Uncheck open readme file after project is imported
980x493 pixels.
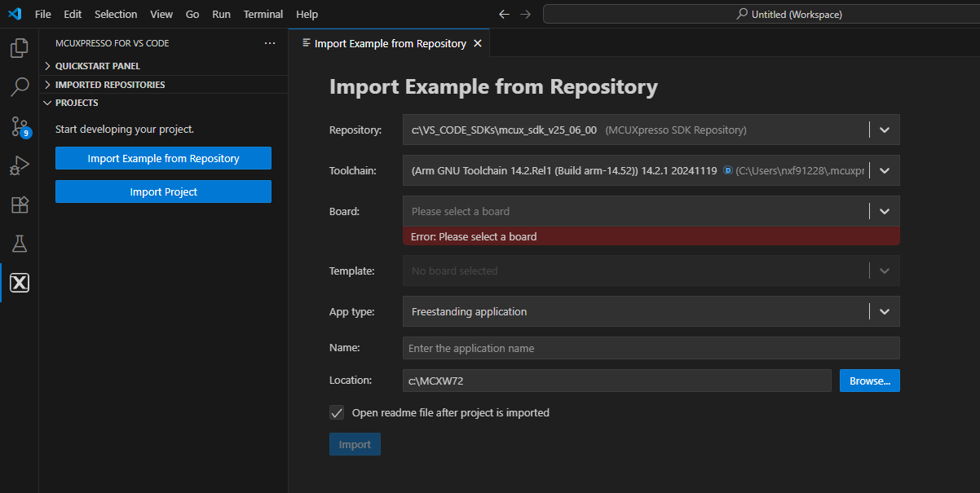[337, 412]
